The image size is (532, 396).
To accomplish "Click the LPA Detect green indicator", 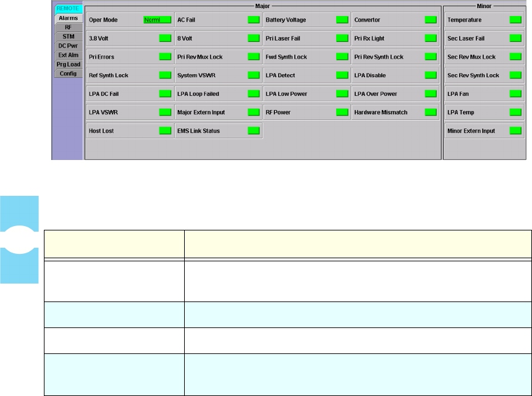I will point(342,75).
